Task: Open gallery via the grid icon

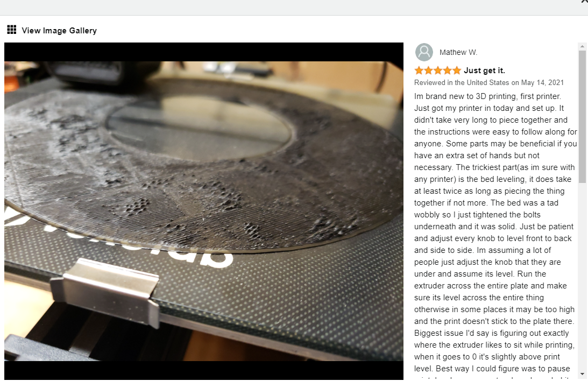Action: [x=12, y=30]
